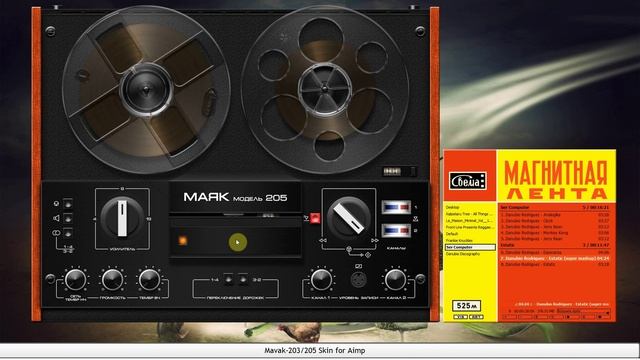Click the МАЯК модель 205 nameplate
This screenshot has width=640, height=360.
pos(236,198)
